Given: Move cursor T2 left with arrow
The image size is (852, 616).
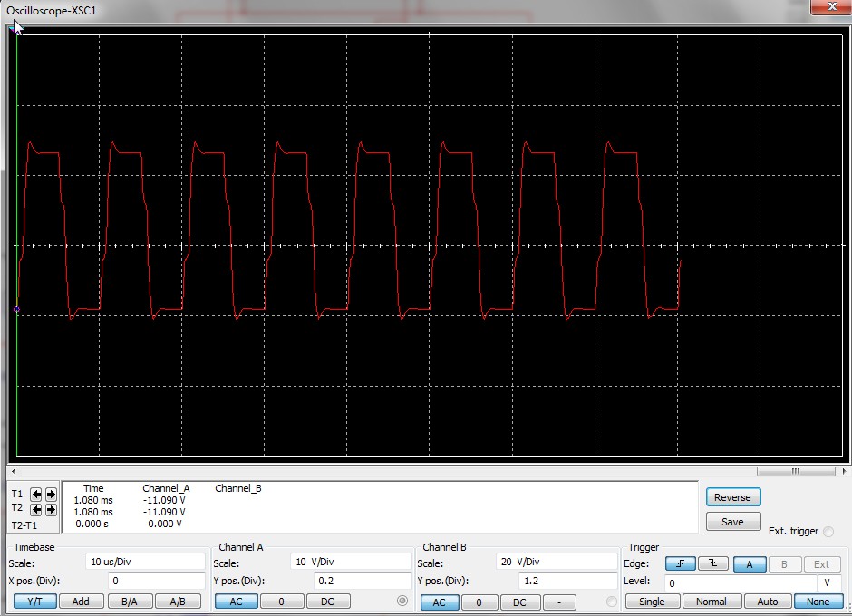Looking at the screenshot, I should pyautogui.click(x=36, y=509).
